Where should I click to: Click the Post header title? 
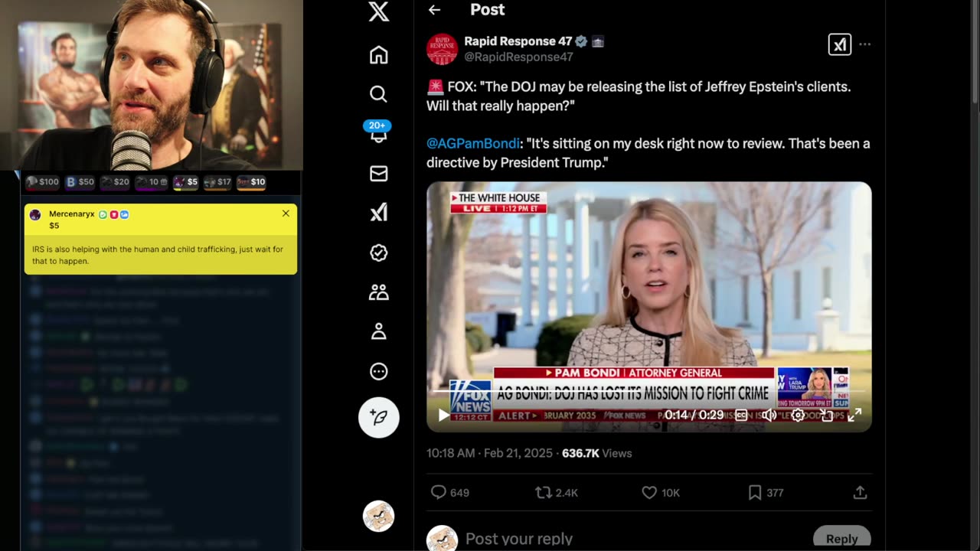pos(487,10)
